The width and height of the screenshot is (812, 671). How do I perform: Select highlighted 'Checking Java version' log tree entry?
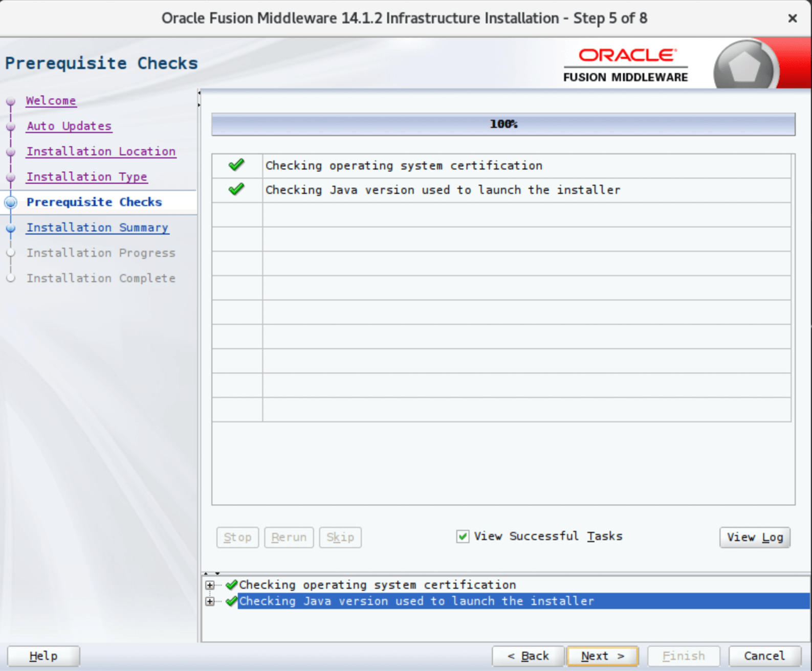pyautogui.click(x=524, y=601)
